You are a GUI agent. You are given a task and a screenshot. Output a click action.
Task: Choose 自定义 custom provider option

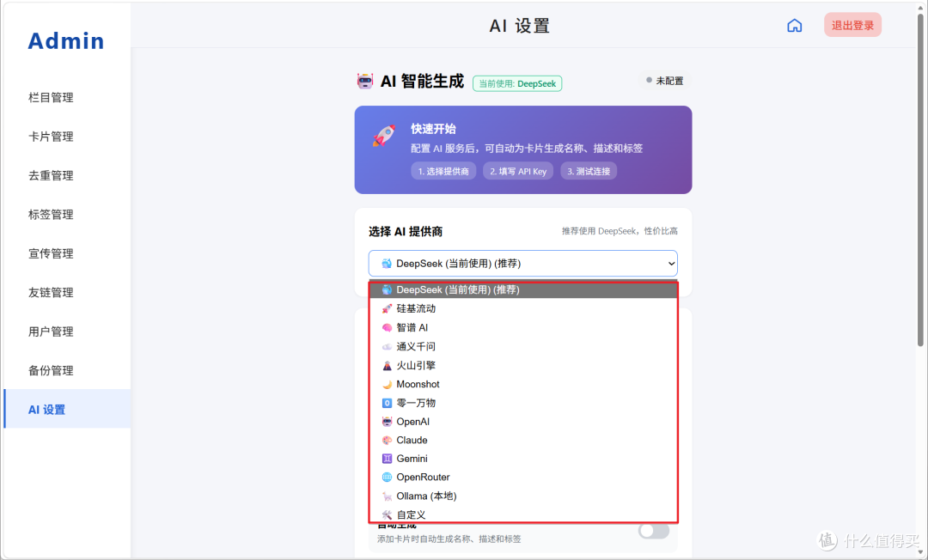[x=523, y=514]
